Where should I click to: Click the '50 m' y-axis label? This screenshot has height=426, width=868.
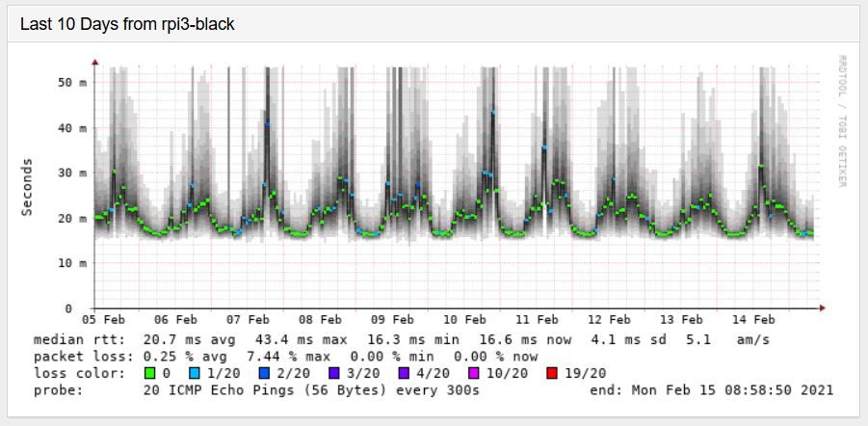pos(73,82)
